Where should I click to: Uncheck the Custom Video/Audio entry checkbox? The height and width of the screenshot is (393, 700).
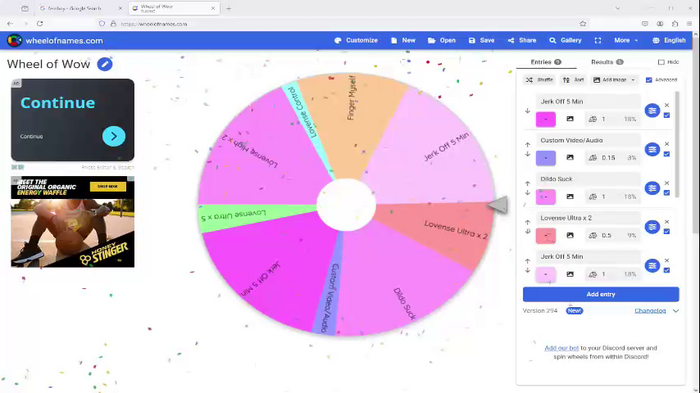[x=667, y=154]
